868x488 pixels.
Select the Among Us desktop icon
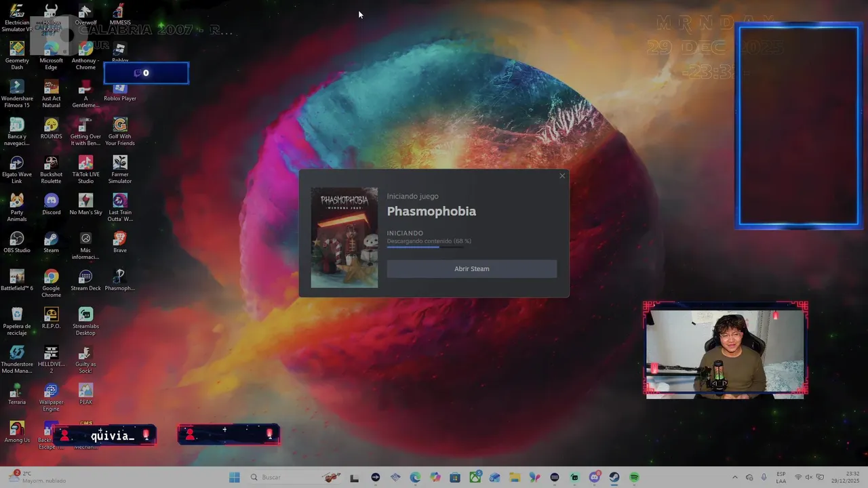[17, 432]
